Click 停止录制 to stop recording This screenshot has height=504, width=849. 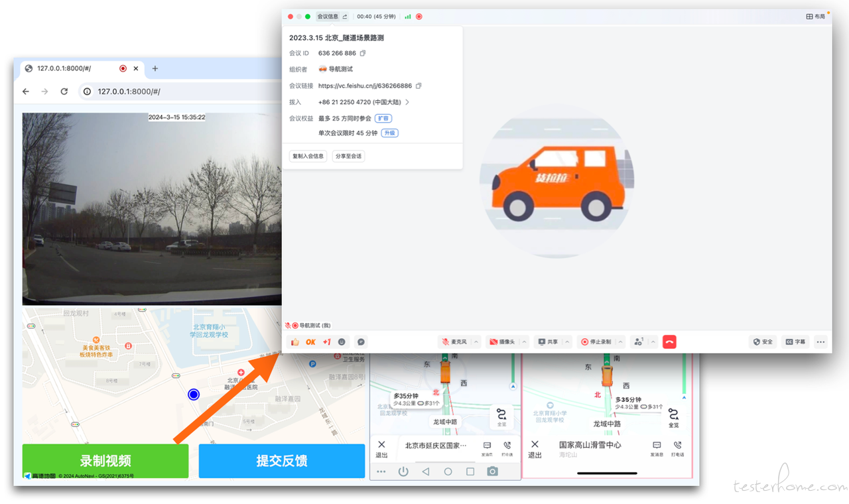click(596, 342)
